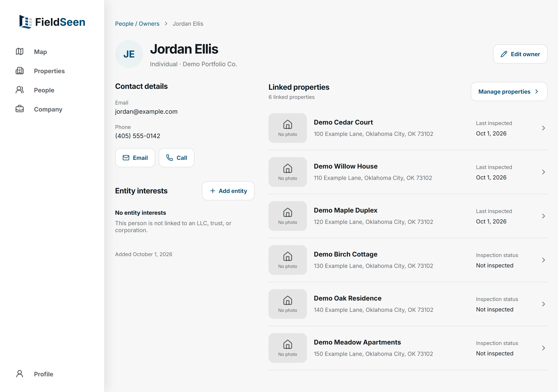Go to Company in the sidebar
The height and width of the screenshot is (392, 558).
(48, 109)
